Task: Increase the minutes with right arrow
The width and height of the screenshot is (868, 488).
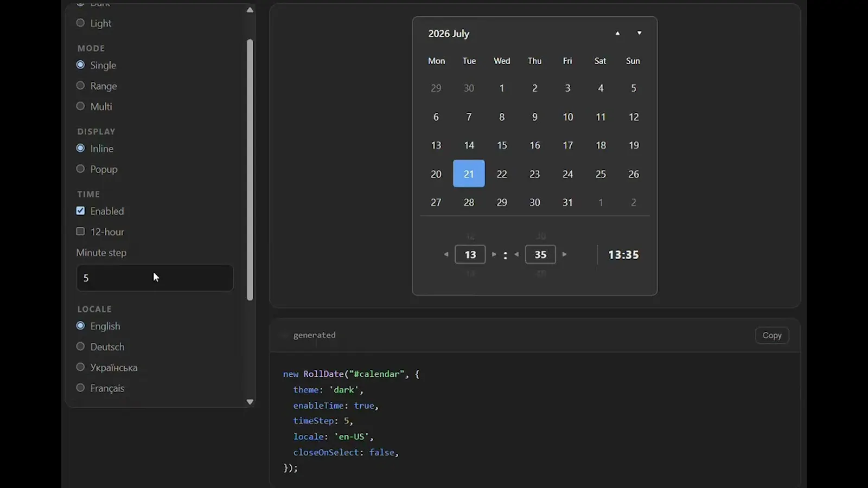Action: (x=564, y=254)
